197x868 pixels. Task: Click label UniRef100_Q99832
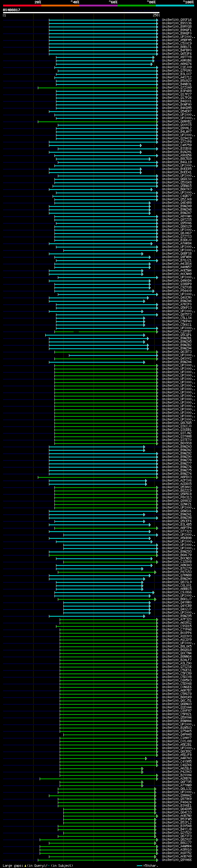coord(177,501)
